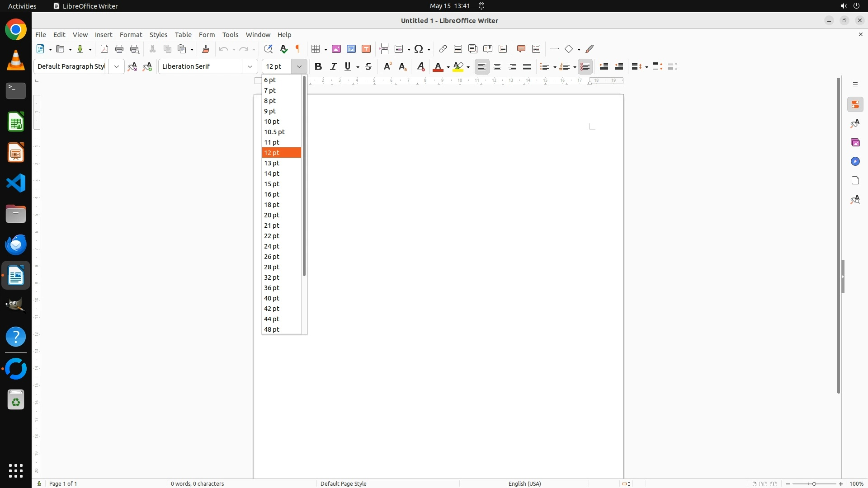Choose 10.5 pt in the size list

[274, 132]
